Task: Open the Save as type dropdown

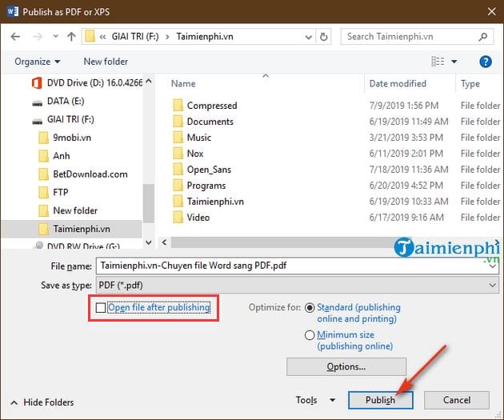Action: (298, 286)
